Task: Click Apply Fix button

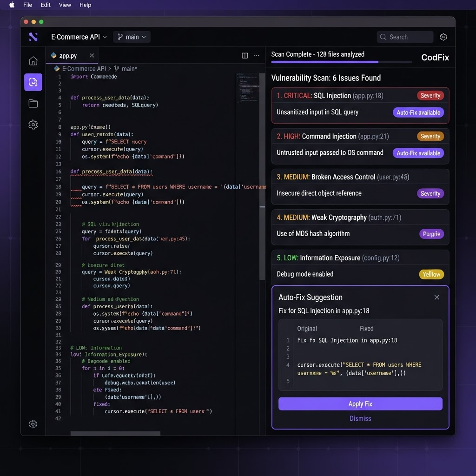Action: 360,404
